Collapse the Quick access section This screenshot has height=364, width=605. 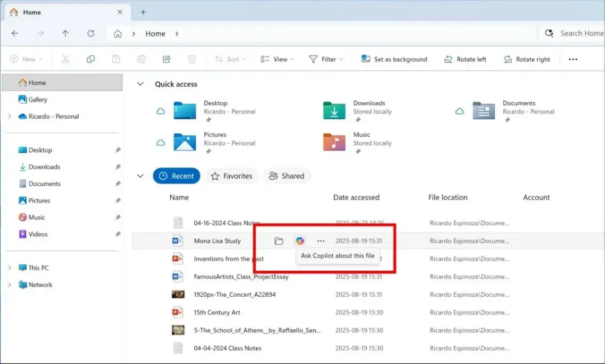(x=140, y=84)
